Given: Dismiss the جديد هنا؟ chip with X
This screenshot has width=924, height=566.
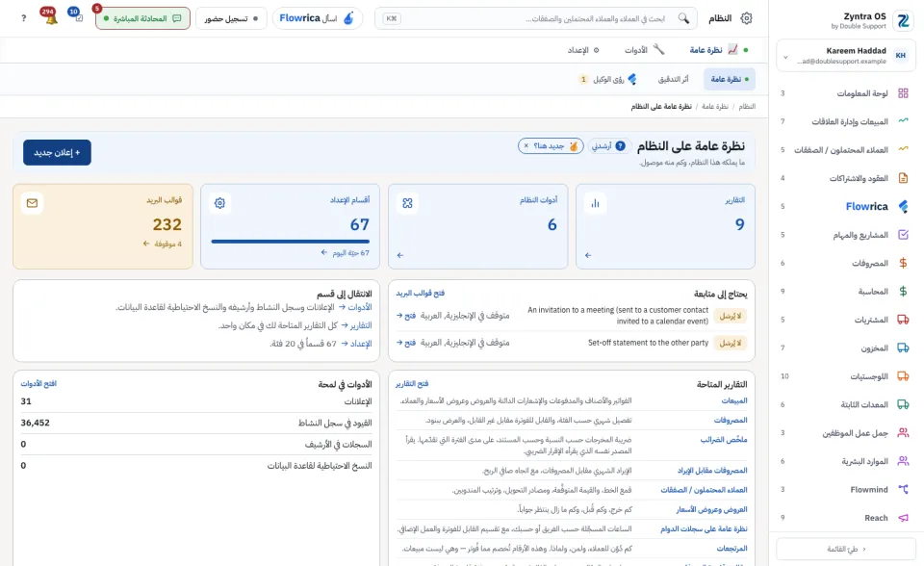Looking at the screenshot, I should click(x=526, y=145).
